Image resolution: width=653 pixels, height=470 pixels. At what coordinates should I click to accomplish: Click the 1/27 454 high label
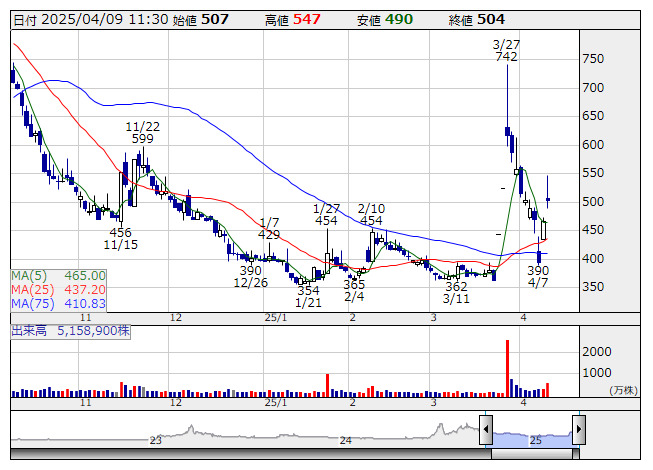pyautogui.click(x=326, y=214)
